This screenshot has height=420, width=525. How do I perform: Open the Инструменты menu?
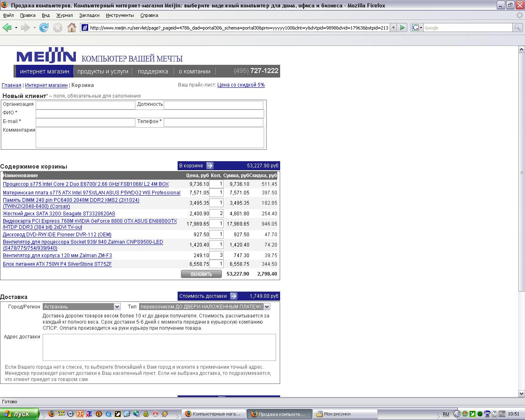(x=120, y=15)
